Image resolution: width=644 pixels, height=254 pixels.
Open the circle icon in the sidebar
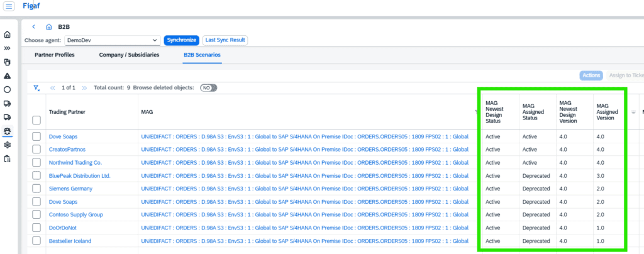pos(7,89)
